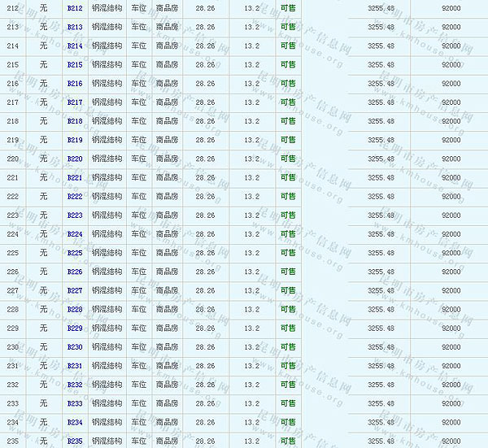The height and width of the screenshot is (448, 488).
Task: Open parking unit link B212
Action: pos(75,8)
